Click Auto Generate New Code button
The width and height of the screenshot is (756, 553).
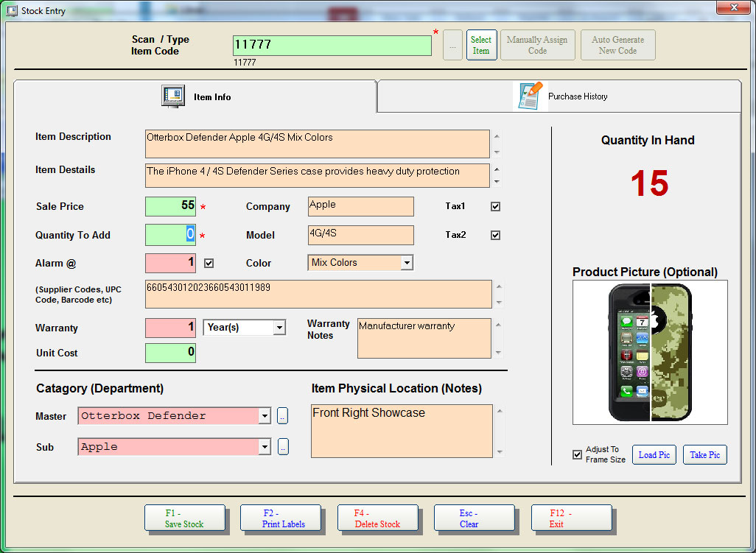[617, 45]
